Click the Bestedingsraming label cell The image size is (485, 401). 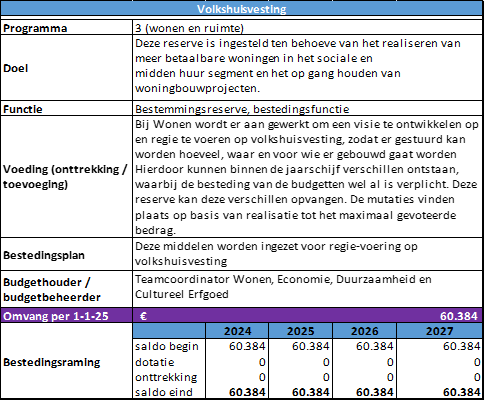click(67, 362)
